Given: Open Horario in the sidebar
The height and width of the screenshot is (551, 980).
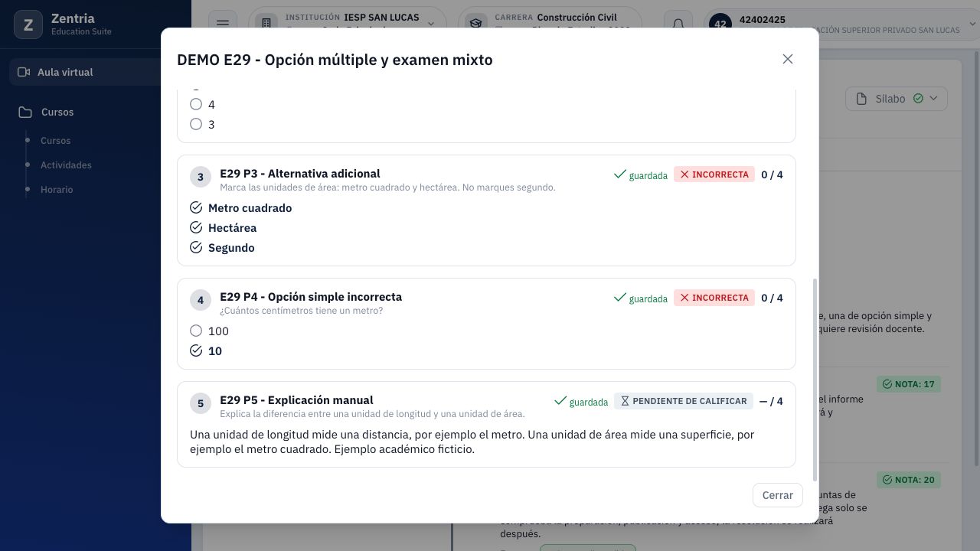Looking at the screenshot, I should tap(57, 190).
